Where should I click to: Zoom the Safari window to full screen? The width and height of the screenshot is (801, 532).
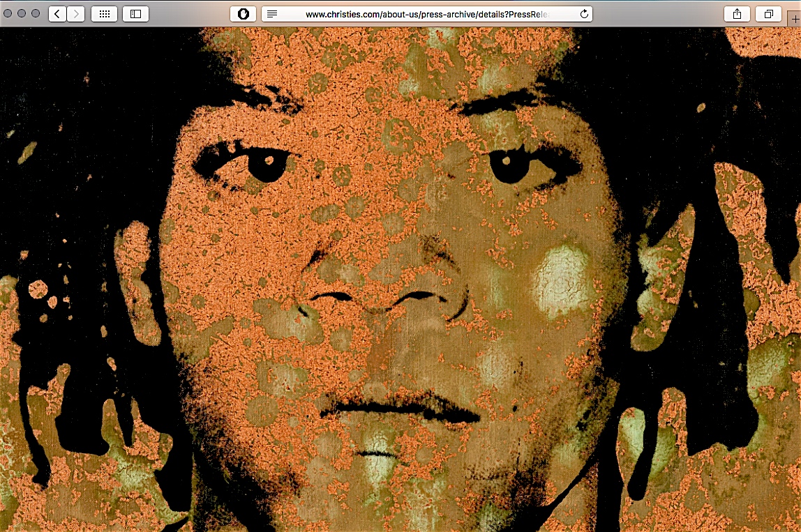pos(36,13)
